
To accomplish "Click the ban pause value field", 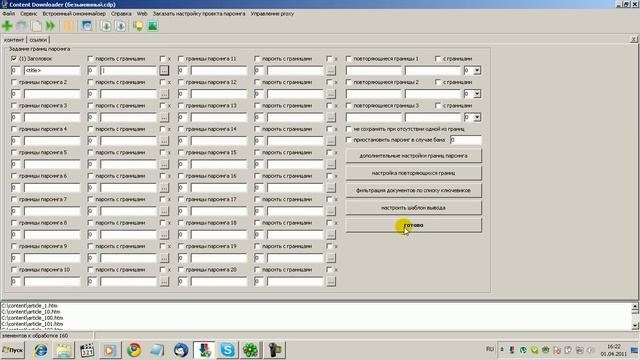I will [466, 140].
